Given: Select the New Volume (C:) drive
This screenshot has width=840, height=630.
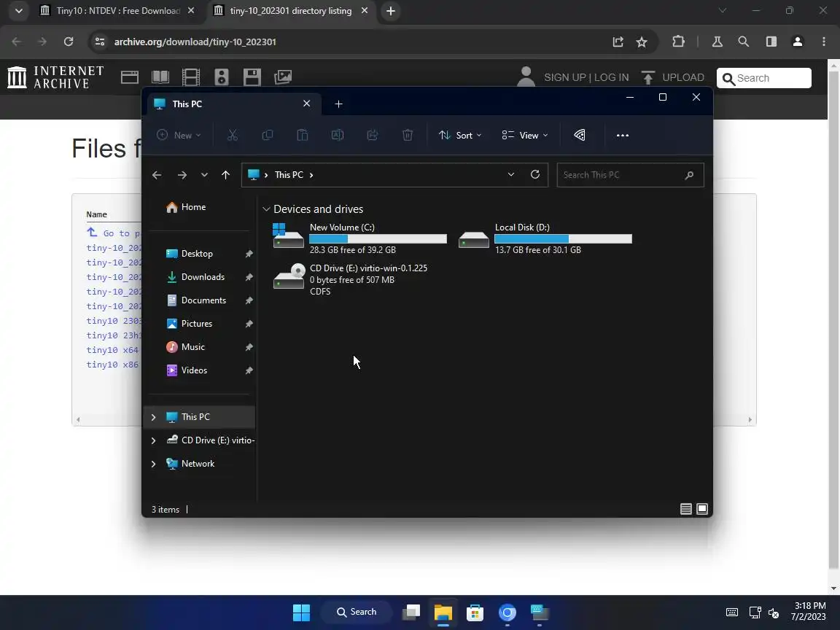Looking at the screenshot, I should (x=360, y=238).
